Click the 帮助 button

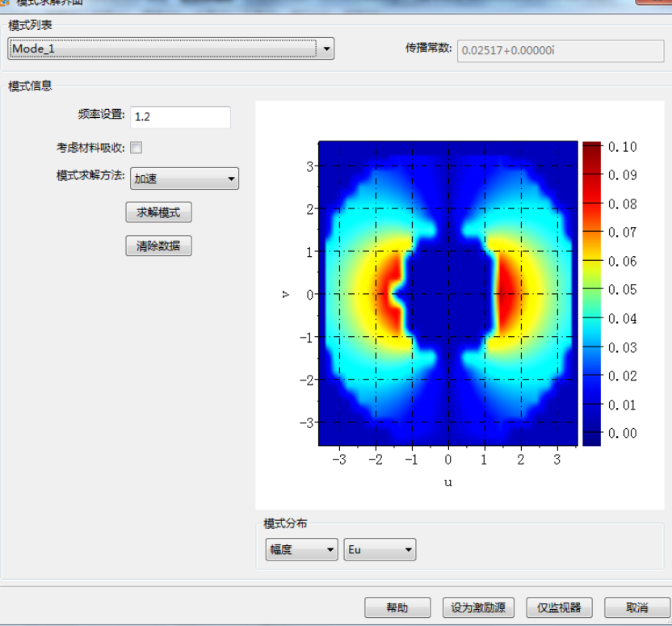(397, 607)
